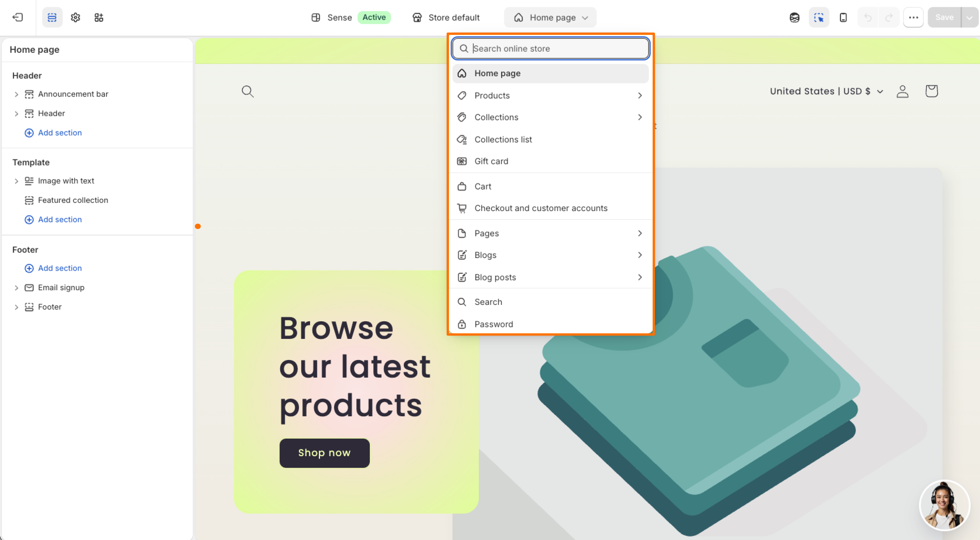The height and width of the screenshot is (540, 980).
Task: Click the Password lock icon
Action: [x=462, y=324]
